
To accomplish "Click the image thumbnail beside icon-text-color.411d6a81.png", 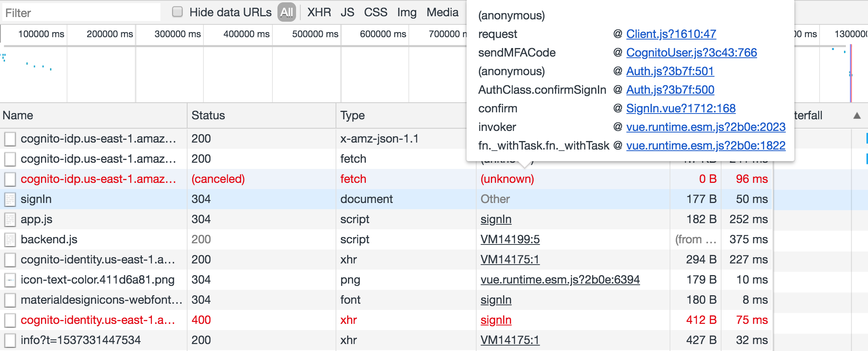I will pyautogui.click(x=9, y=279).
